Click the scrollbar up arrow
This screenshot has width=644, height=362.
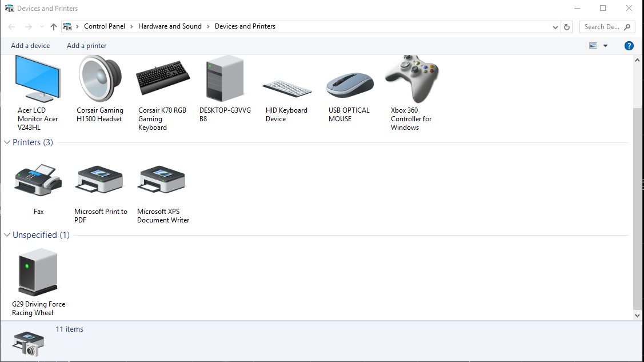(x=638, y=61)
